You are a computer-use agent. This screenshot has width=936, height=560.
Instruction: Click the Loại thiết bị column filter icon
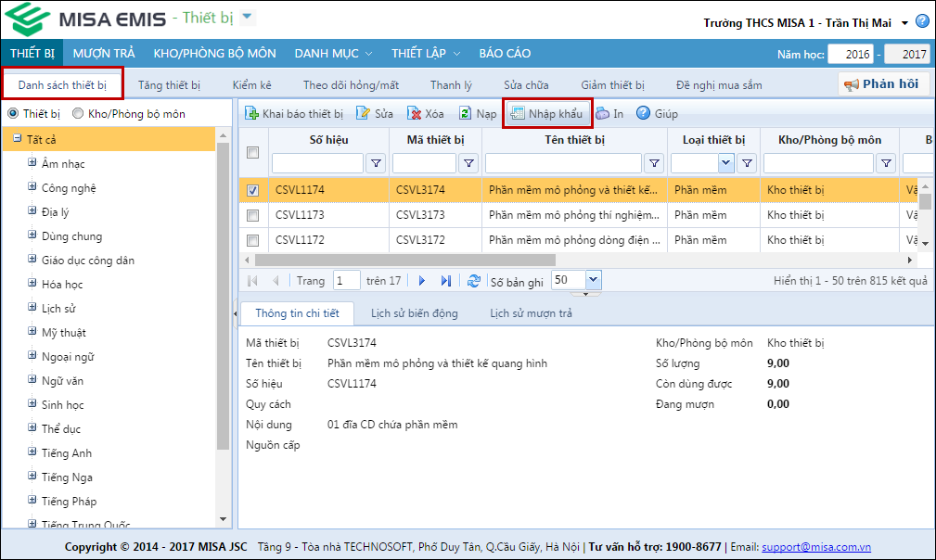tap(747, 163)
